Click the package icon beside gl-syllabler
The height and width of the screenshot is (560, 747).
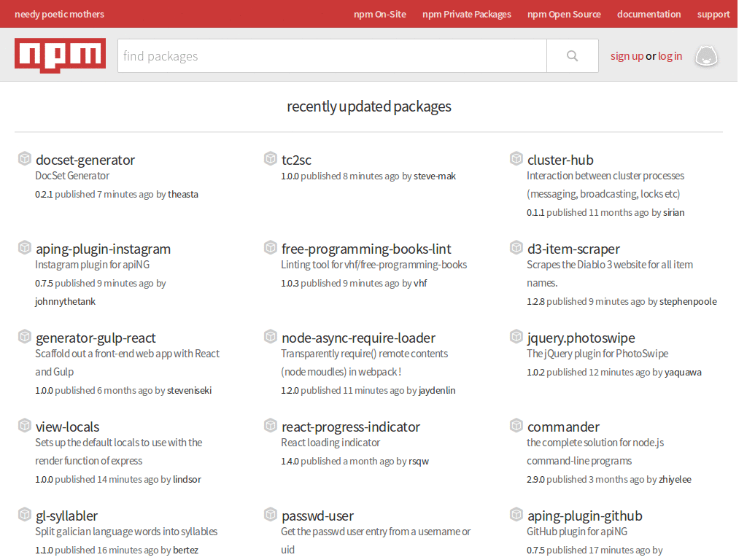pos(25,515)
